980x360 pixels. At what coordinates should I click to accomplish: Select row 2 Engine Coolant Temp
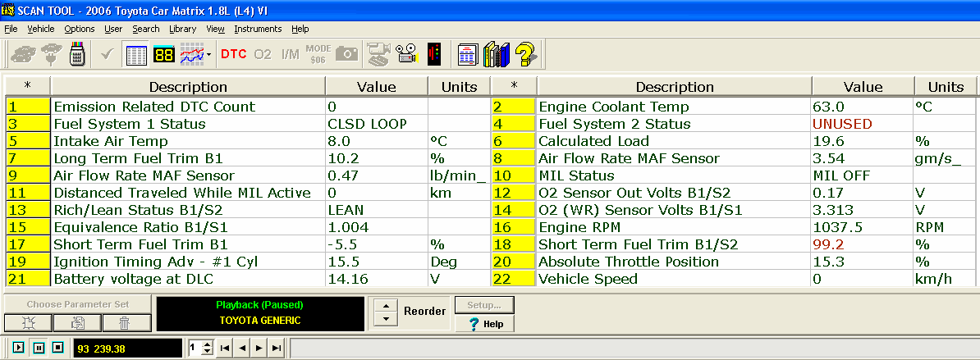click(x=733, y=107)
